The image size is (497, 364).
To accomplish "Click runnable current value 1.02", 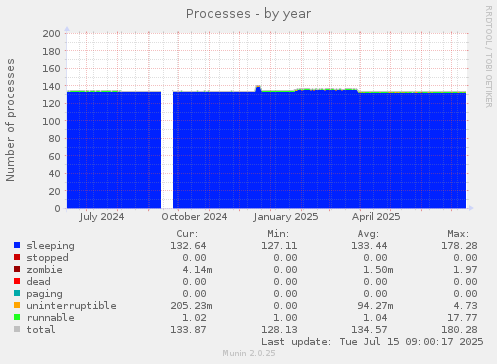I will pos(194,318).
